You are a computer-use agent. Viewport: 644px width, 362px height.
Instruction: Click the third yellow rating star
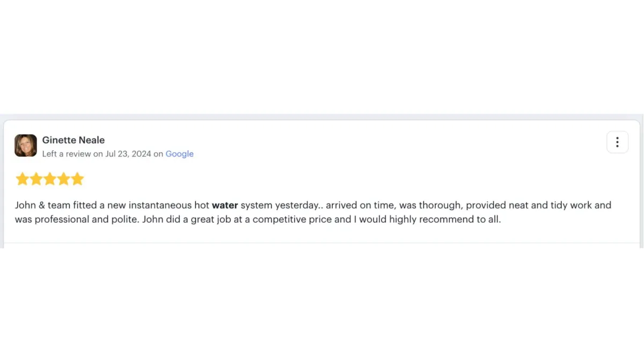(x=50, y=179)
